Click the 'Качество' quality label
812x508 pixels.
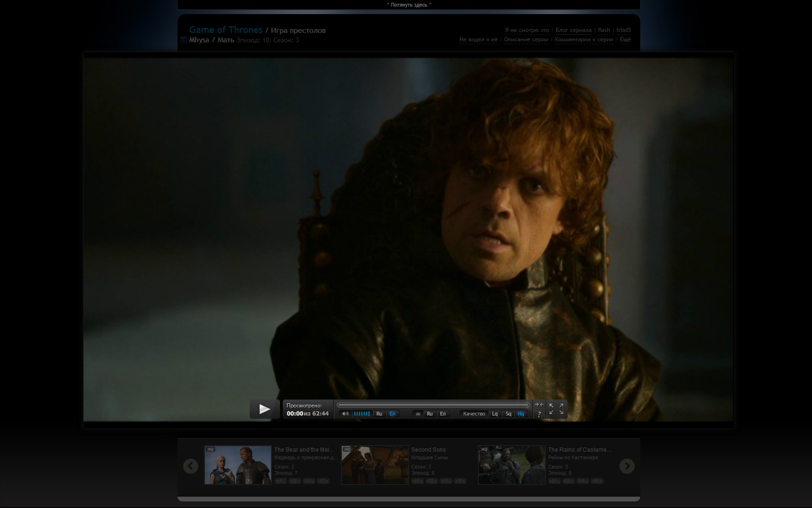pyautogui.click(x=474, y=414)
